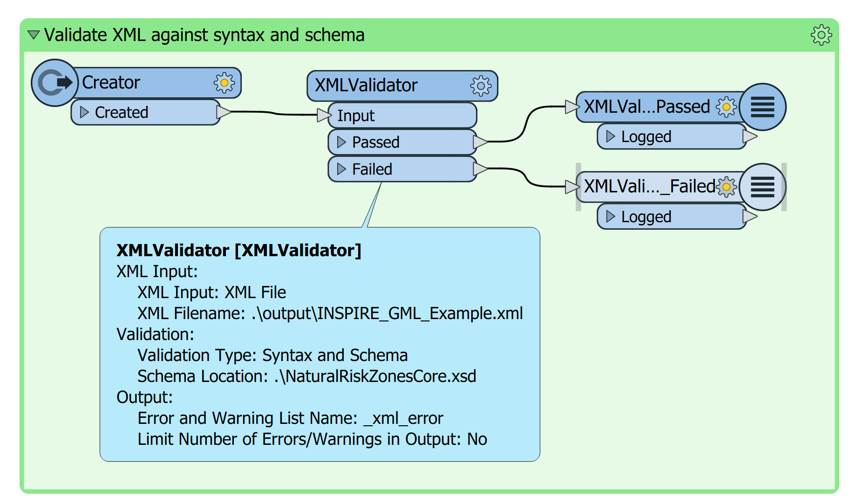The width and height of the screenshot is (857, 504).
Task: Select the Created output port arrow
Action: pyautogui.click(x=224, y=112)
